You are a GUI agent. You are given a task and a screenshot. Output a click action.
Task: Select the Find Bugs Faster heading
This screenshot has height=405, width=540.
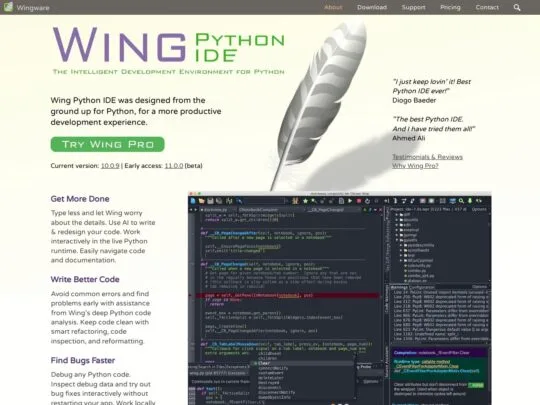(x=83, y=360)
